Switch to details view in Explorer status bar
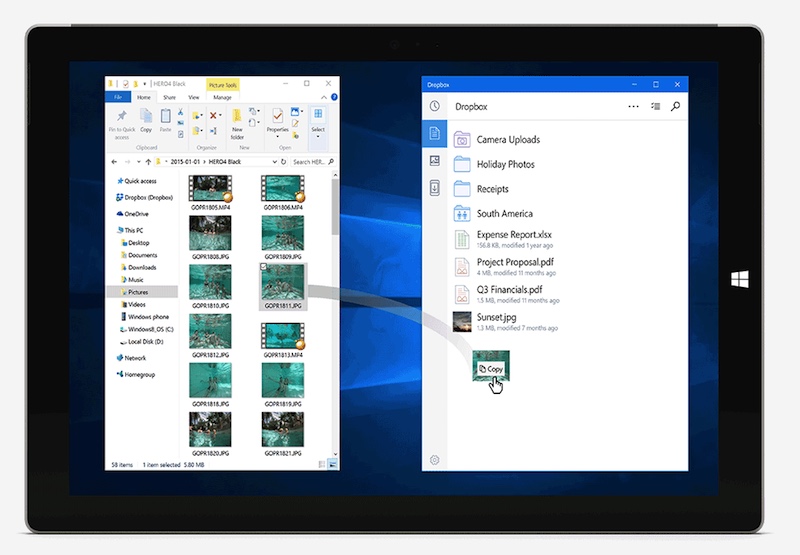 [321, 464]
